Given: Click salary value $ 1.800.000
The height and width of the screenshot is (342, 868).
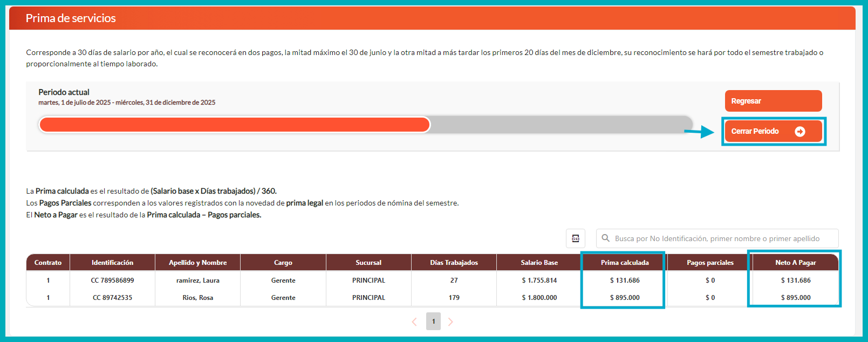Looking at the screenshot, I should (539, 298).
